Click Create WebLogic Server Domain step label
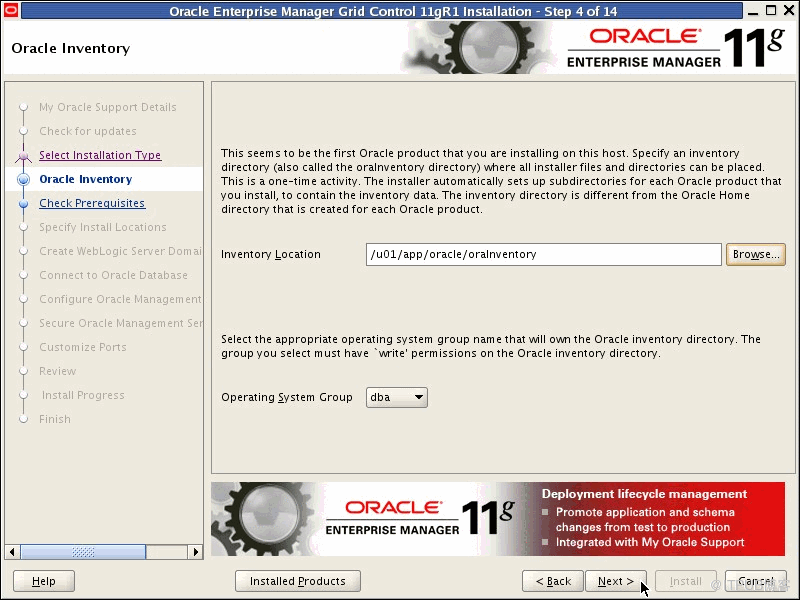This screenshot has width=800, height=600. tap(120, 251)
